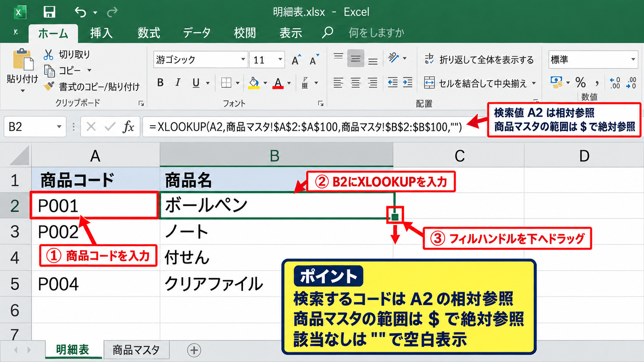Toggle Underline formatting
The height and width of the screenshot is (362, 644).
tap(196, 83)
